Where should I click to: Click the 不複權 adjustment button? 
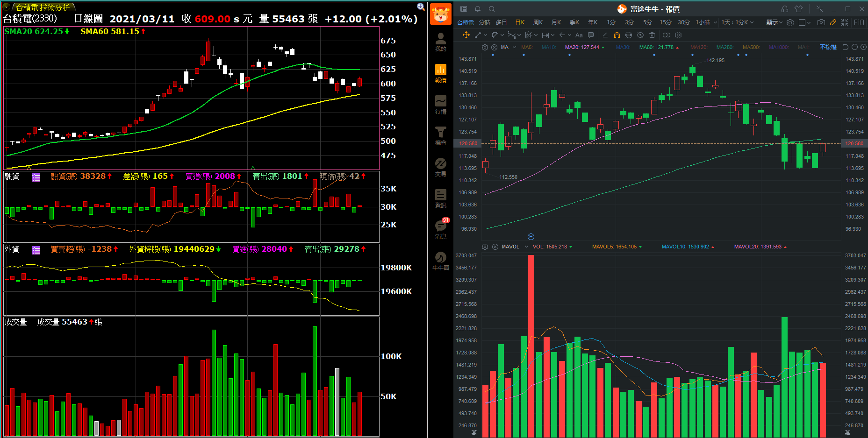click(828, 47)
